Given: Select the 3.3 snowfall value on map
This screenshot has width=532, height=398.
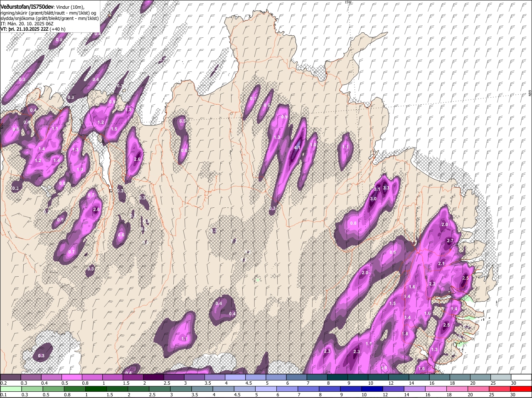Looking at the screenshot, I should point(386,188).
